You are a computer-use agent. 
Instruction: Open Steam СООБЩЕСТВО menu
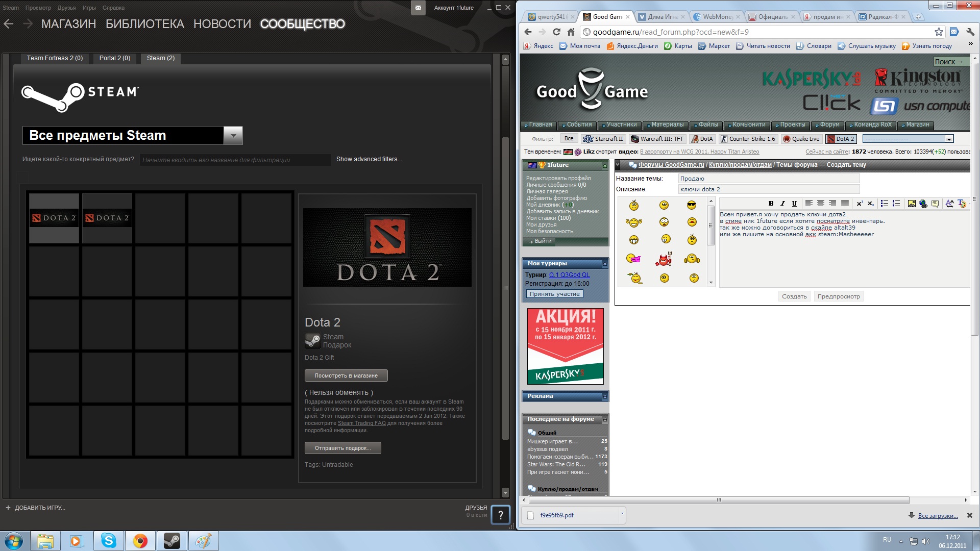[302, 24]
